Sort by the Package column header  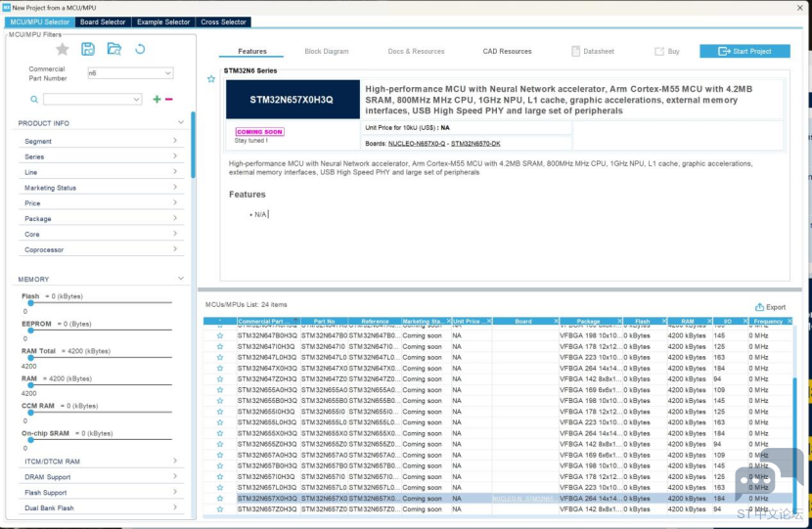pos(588,322)
